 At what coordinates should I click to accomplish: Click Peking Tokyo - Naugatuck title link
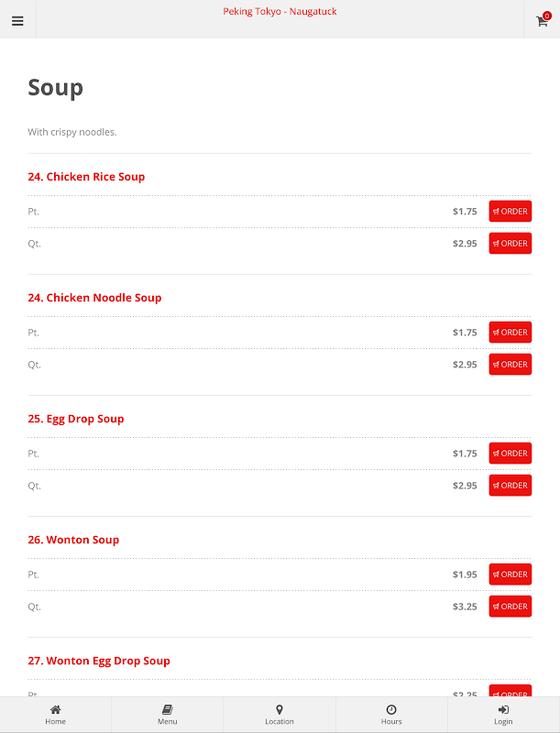280,11
